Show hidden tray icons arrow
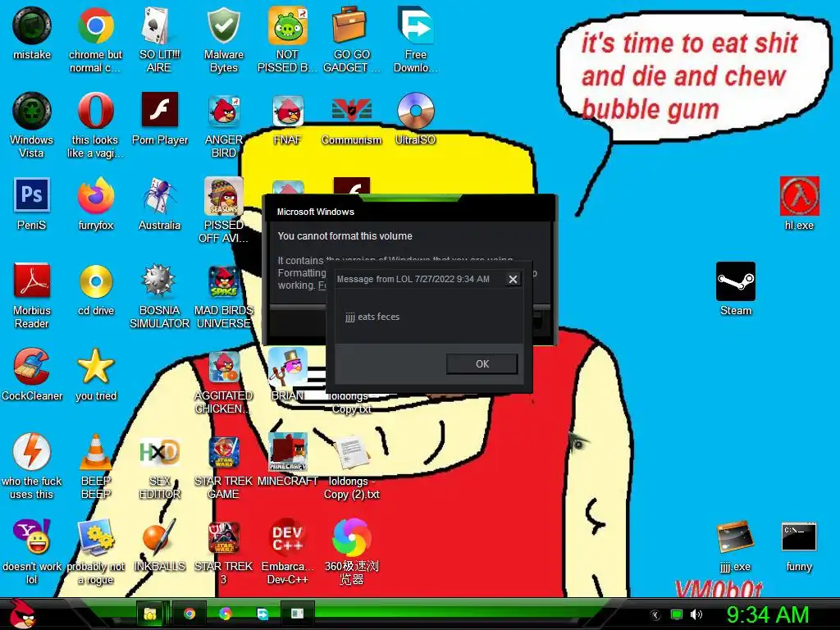 pyautogui.click(x=655, y=615)
